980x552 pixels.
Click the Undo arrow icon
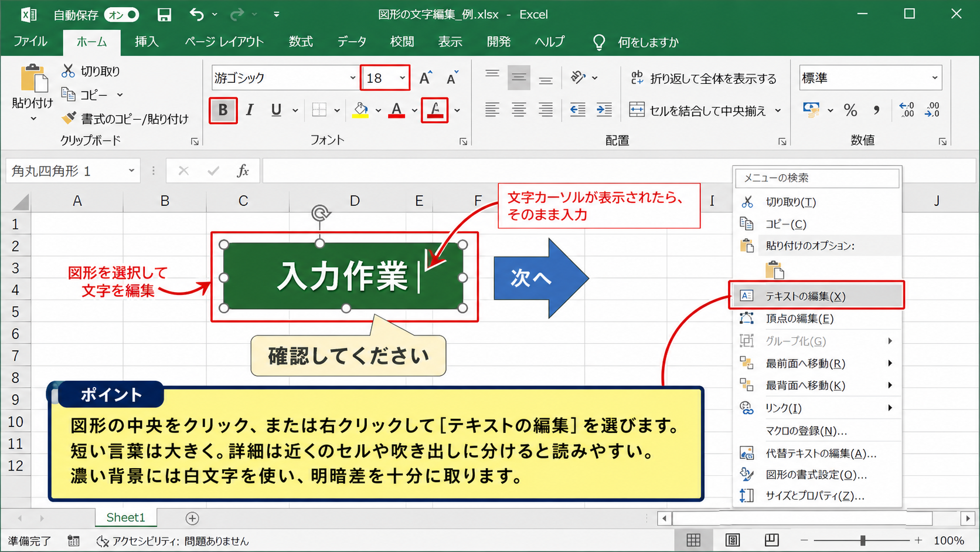pyautogui.click(x=197, y=15)
